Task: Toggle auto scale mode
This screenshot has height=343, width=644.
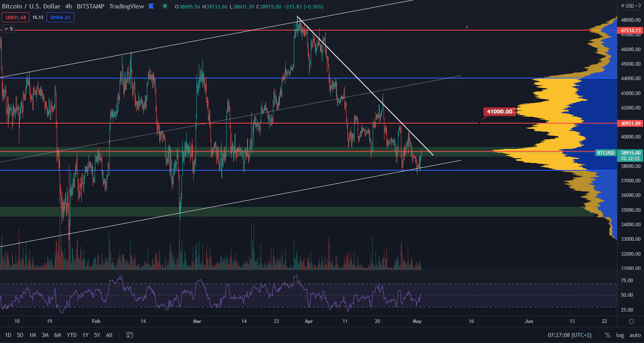Action: click(x=635, y=335)
